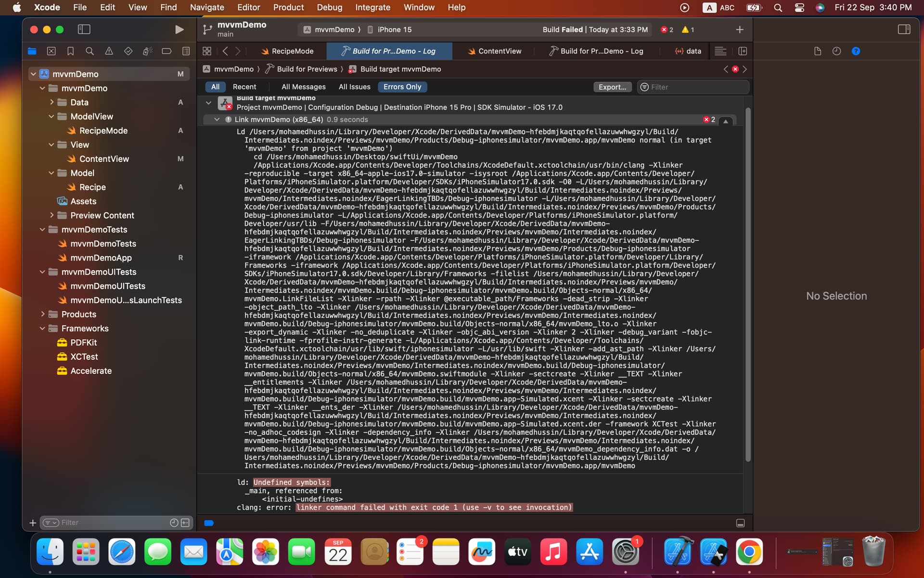The width and height of the screenshot is (924, 578).
Task: Collapse the mvvmDemo project root
Action: click(x=33, y=74)
